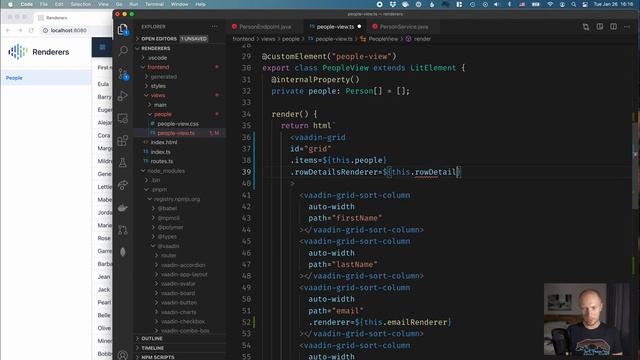Screen dimensions: 640x360
Task: Click line number 39 in the gutter
Action: pyautogui.click(x=246, y=172)
